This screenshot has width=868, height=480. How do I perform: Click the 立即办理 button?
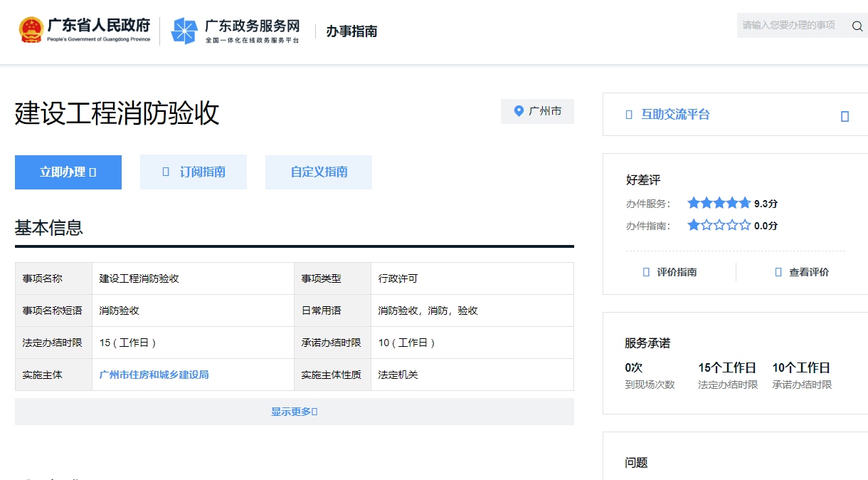(x=68, y=172)
